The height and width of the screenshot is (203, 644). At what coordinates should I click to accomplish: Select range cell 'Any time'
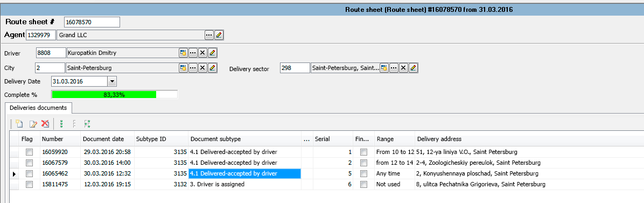[x=395, y=174]
